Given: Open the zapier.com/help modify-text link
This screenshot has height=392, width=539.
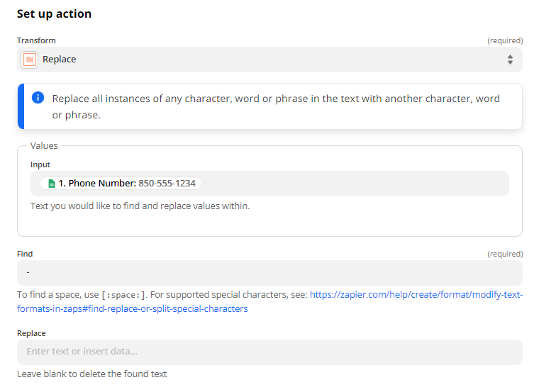Looking at the screenshot, I should (416, 295).
